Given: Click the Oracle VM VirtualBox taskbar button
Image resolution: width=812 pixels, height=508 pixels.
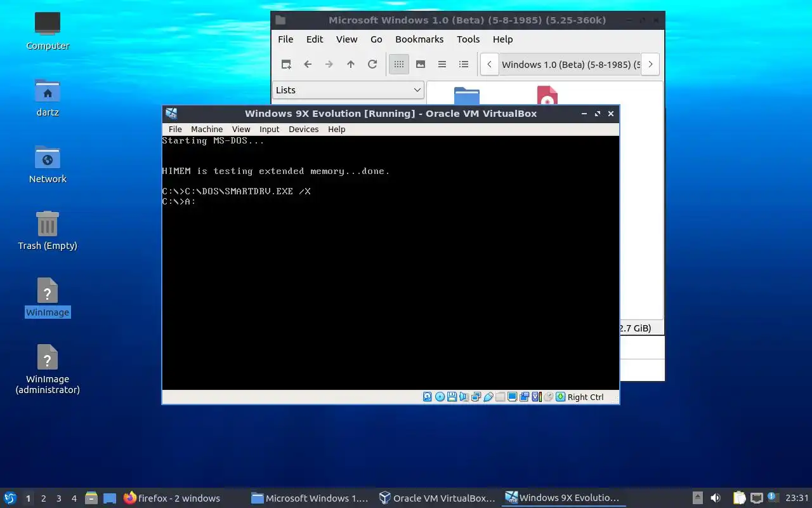Looking at the screenshot, I should click(x=437, y=498).
